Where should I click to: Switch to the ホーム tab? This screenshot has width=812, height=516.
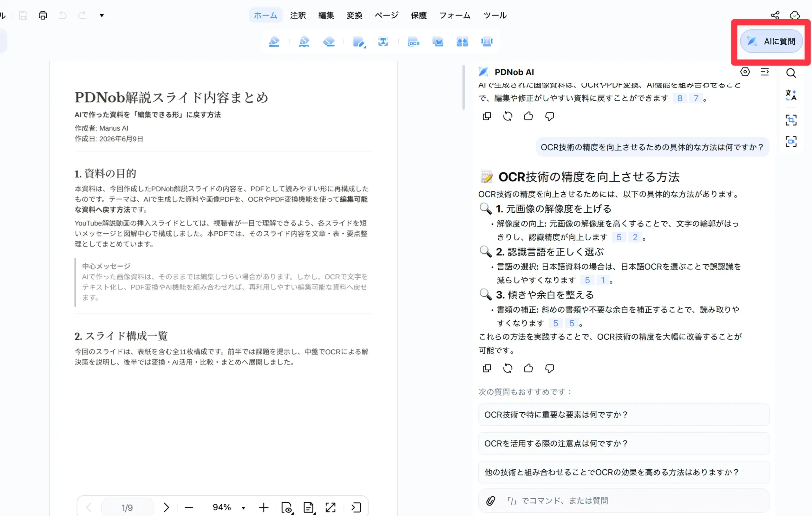265,15
